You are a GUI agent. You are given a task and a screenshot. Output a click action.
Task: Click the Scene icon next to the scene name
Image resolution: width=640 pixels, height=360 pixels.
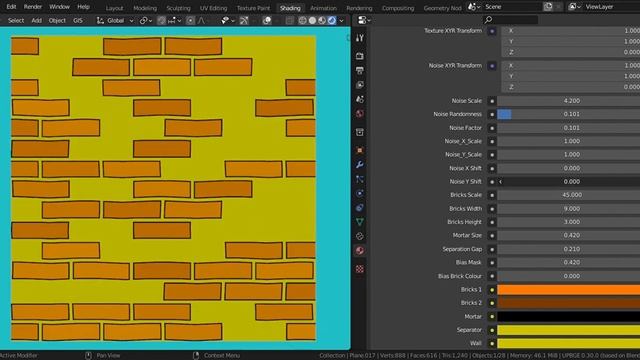[x=473, y=7]
